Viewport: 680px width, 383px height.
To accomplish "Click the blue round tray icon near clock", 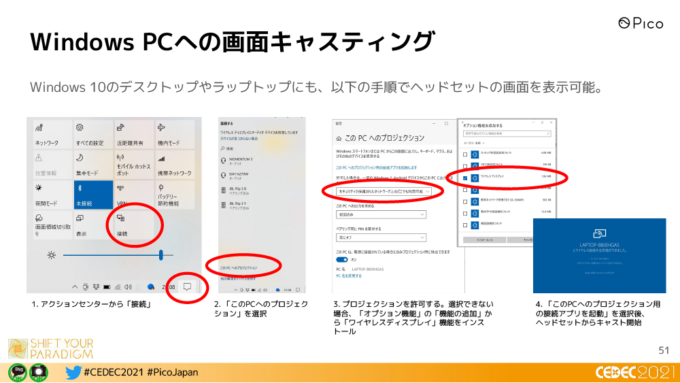I will point(151,287).
